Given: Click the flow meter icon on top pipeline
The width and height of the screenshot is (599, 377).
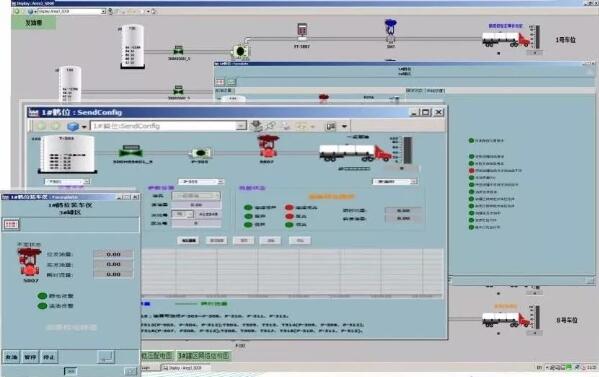Looking at the screenshot, I should pyautogui.click(x=302, y=32).
